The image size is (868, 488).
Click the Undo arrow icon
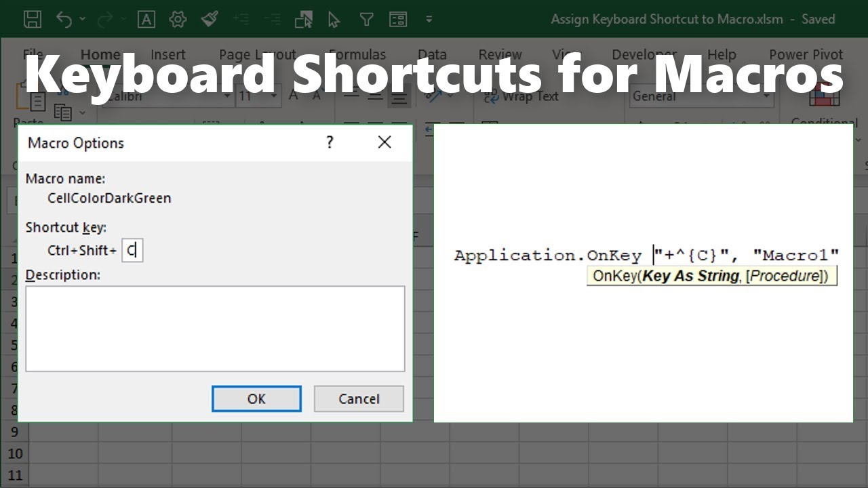[x=64, y=20]
